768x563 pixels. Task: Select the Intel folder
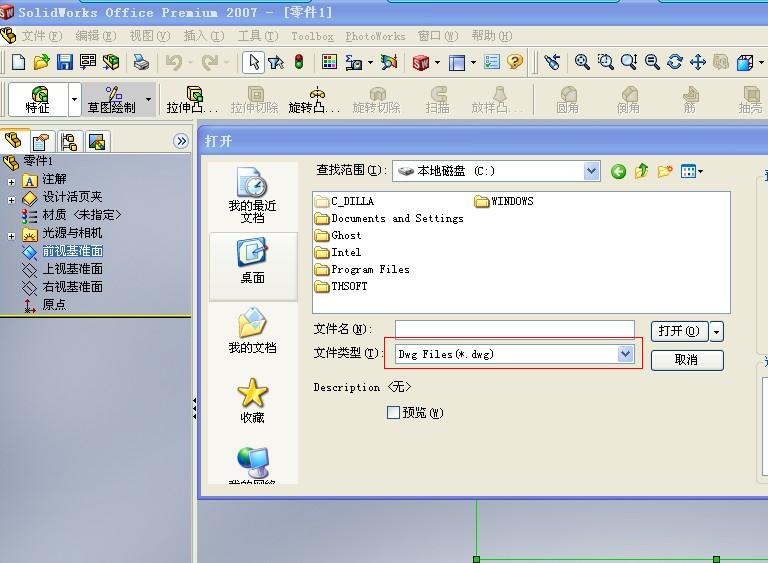pos(338,252)
